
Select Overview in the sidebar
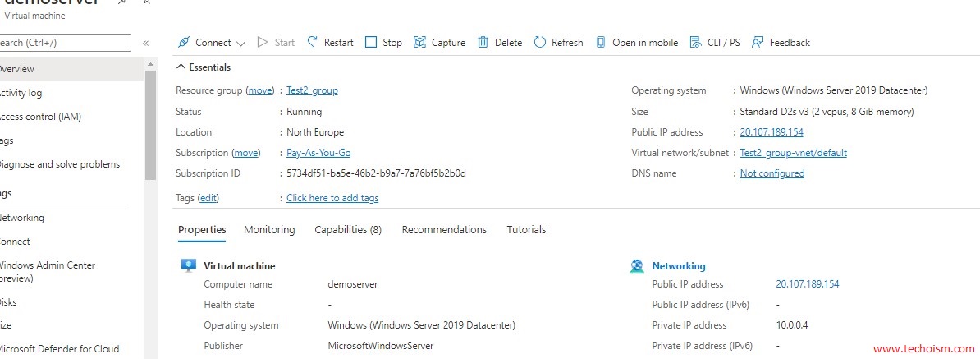[x=72, y=69]
